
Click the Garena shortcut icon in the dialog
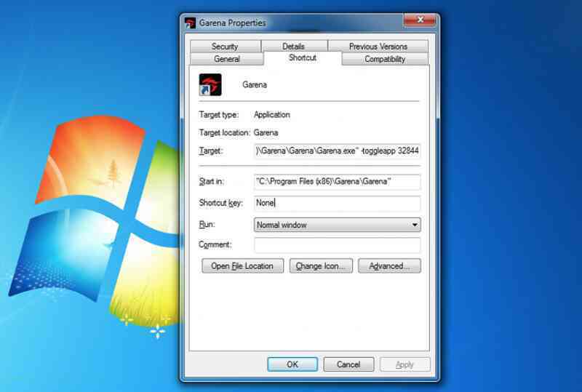point(210,84)
